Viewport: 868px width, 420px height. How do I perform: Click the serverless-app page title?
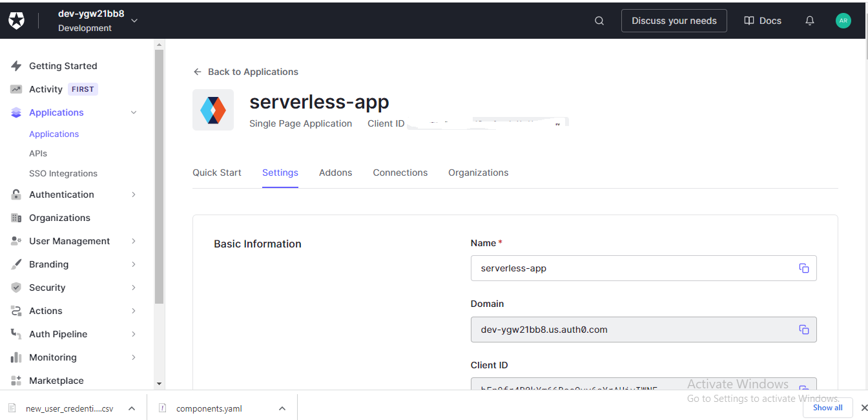(x=319, y=101)
